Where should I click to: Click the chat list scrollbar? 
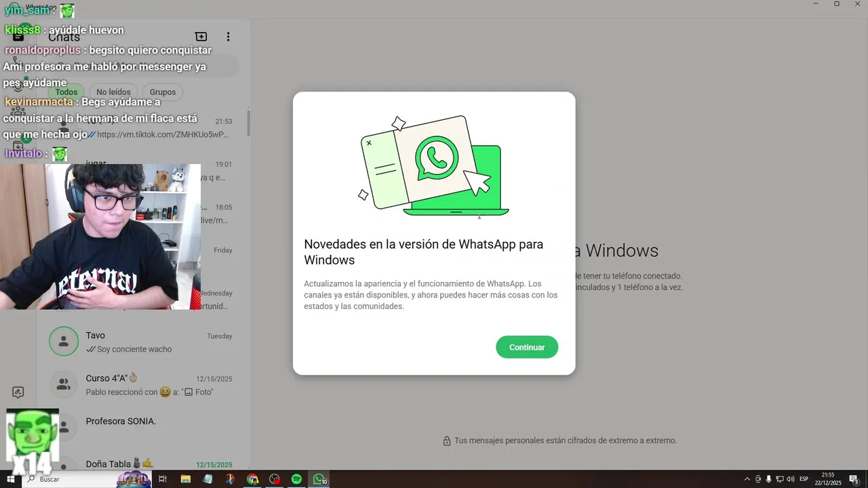[x=248, y=123]
